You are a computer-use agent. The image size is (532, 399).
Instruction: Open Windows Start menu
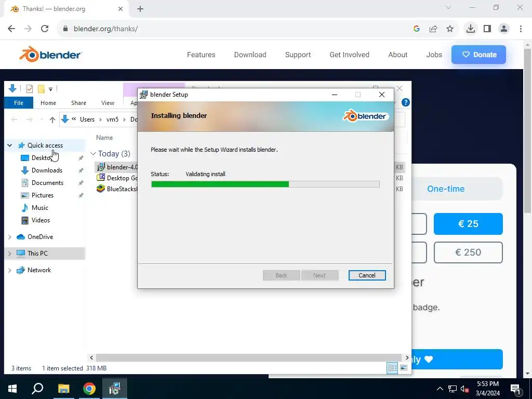tap(12, 389)
